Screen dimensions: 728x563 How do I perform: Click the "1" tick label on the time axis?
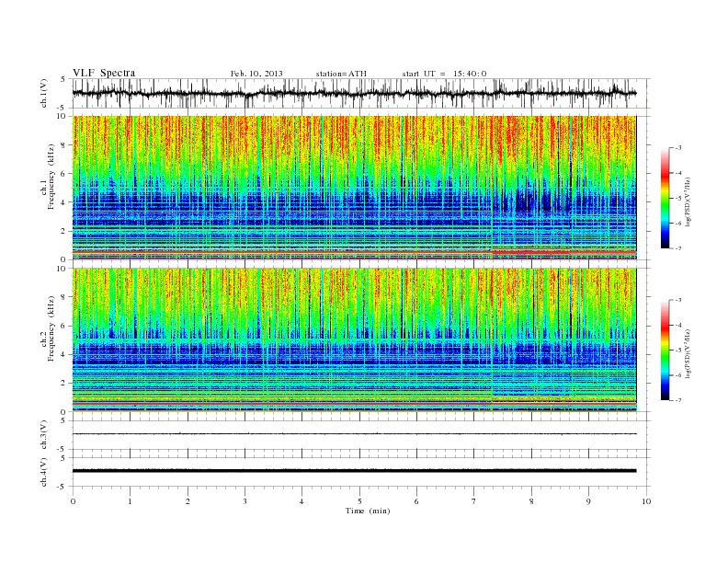click(130, 501)
